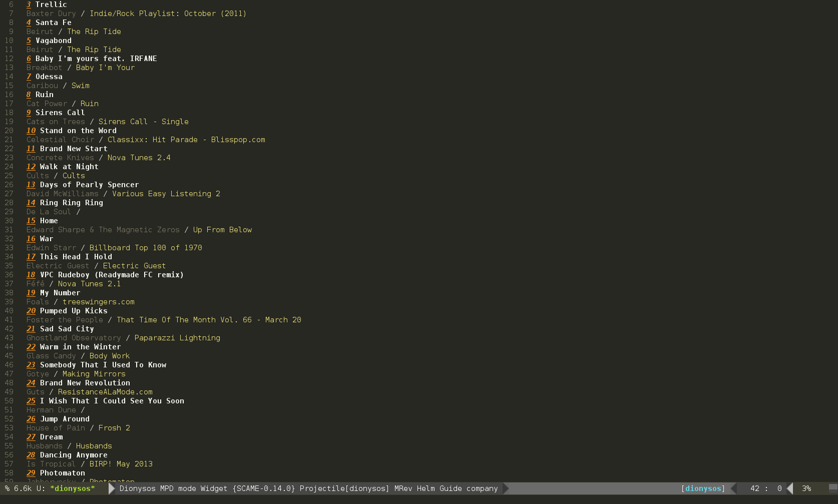
Task: Click album Indie/Rock Playlist: October (2011)
Action: click(x=168, y=14)
